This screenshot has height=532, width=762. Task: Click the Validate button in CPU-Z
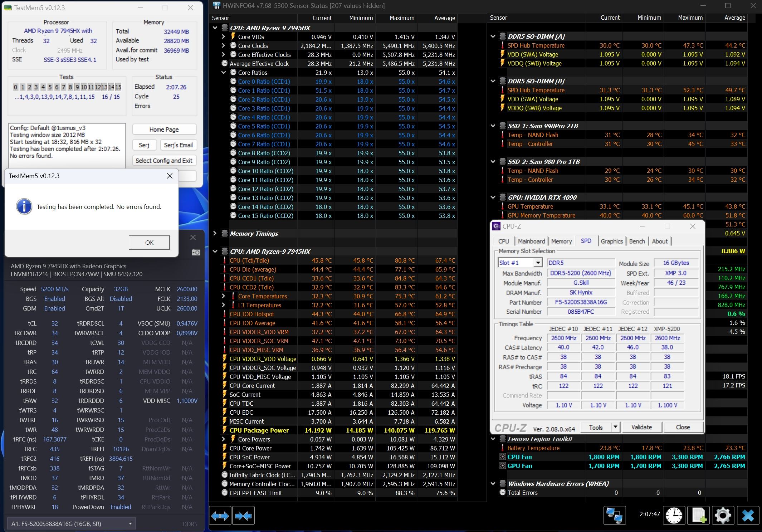click(641, 427)
